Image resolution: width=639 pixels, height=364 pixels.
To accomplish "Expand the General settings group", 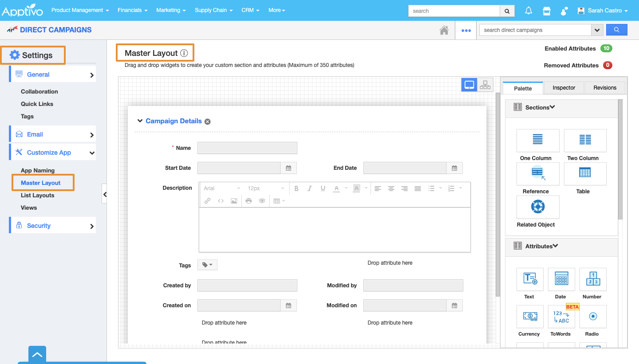I will click(52, 74).
